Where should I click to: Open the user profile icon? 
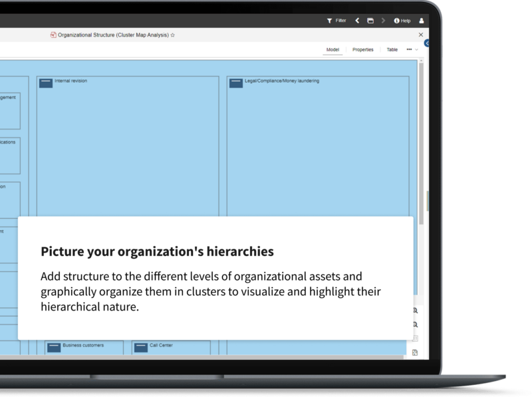click(422, 21)
